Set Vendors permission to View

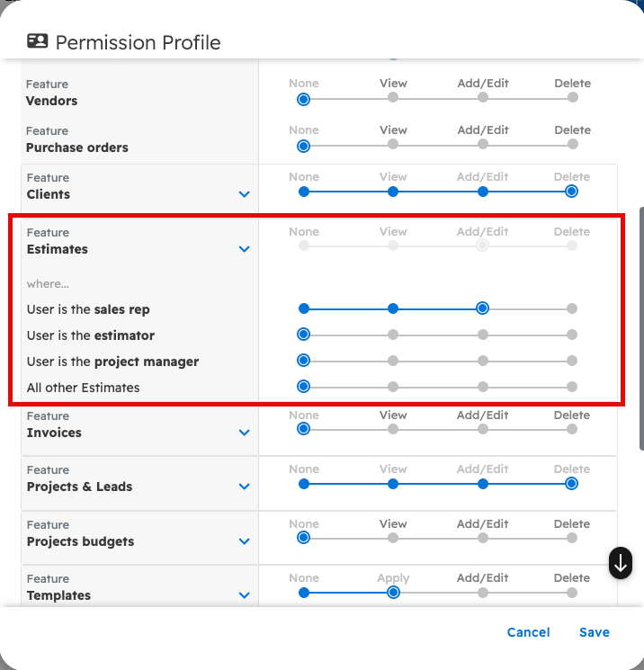393,98
